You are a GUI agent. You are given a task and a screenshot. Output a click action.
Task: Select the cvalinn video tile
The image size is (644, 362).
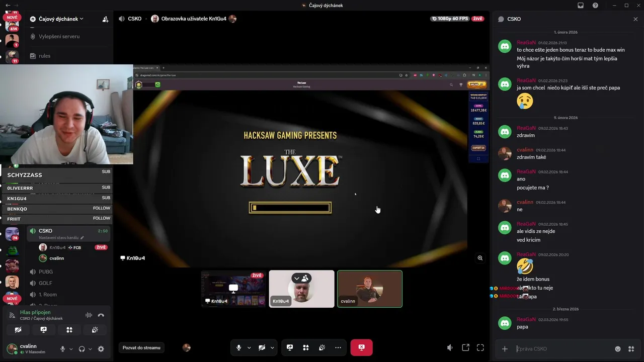(x=370, y=289)
